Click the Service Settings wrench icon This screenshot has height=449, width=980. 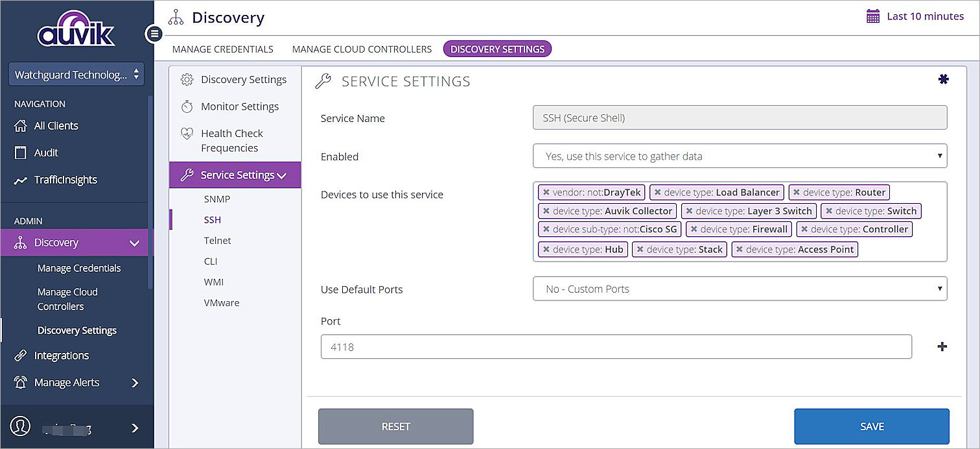187,175
